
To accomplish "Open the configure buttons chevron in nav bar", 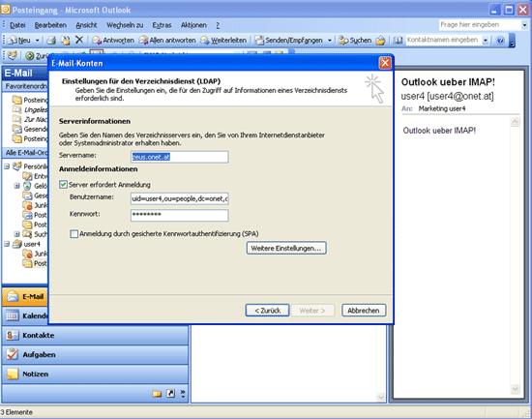I will pyautogui.click(x=183, y=394).
